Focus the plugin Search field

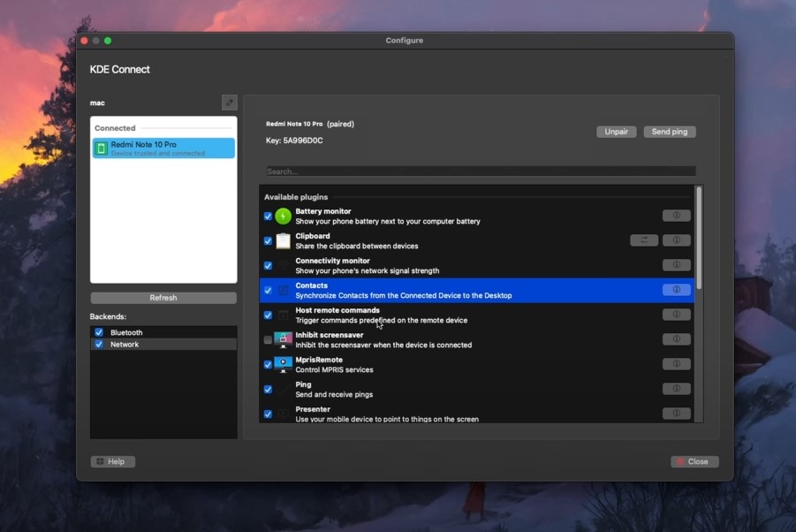[x=481, y=171]
